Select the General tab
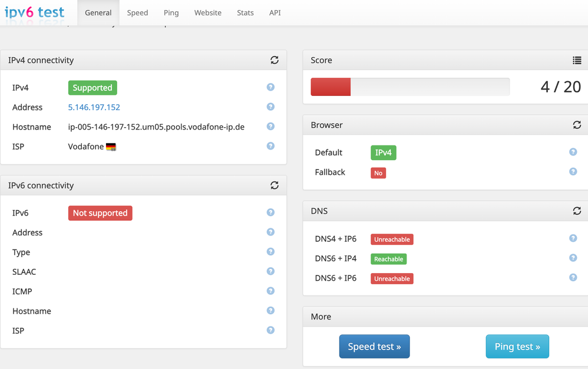 click(98, 13)
